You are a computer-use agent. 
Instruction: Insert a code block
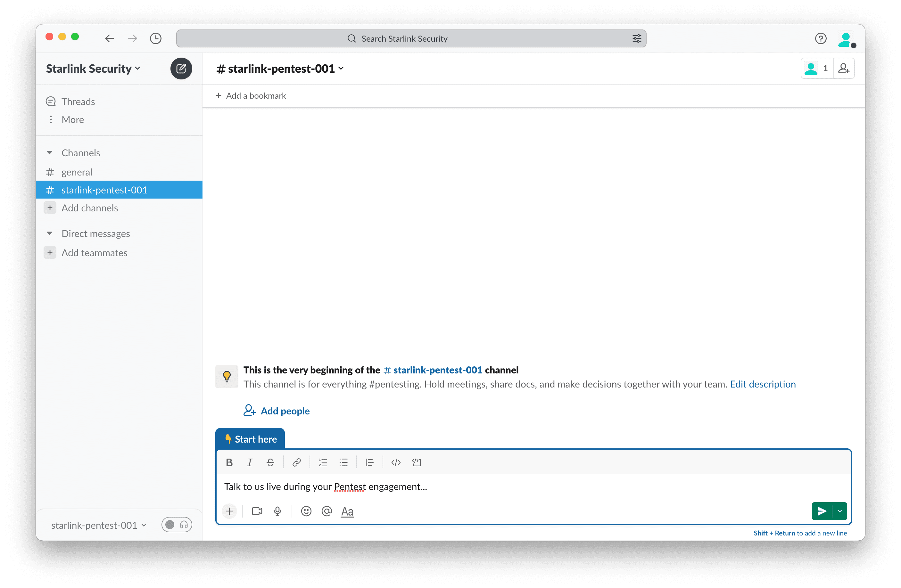pos(417,462)
